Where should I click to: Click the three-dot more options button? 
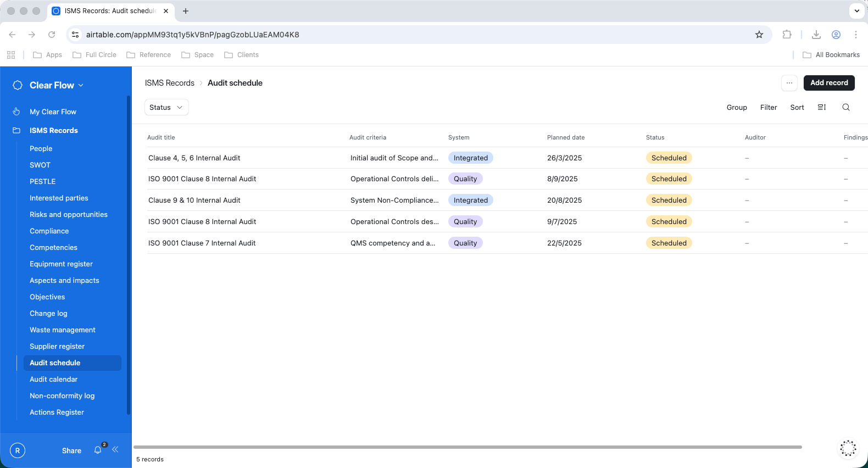(789, 83)
